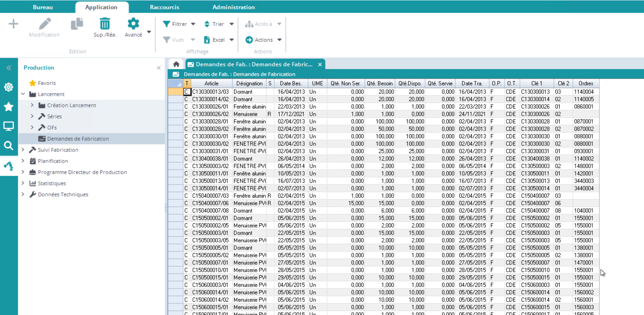Collapse the Lancement tree node
The image size is (644, 315).
23,94
